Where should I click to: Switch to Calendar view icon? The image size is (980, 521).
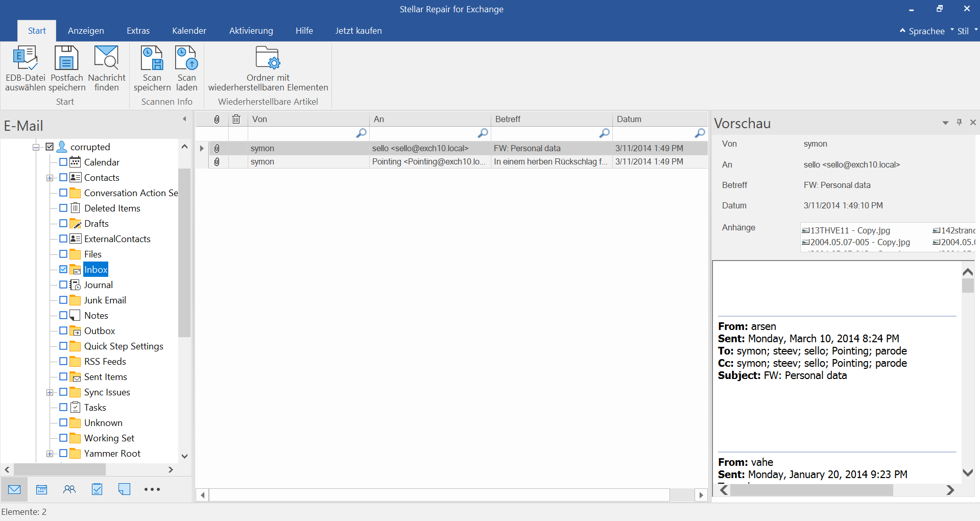tap(42, 489)
